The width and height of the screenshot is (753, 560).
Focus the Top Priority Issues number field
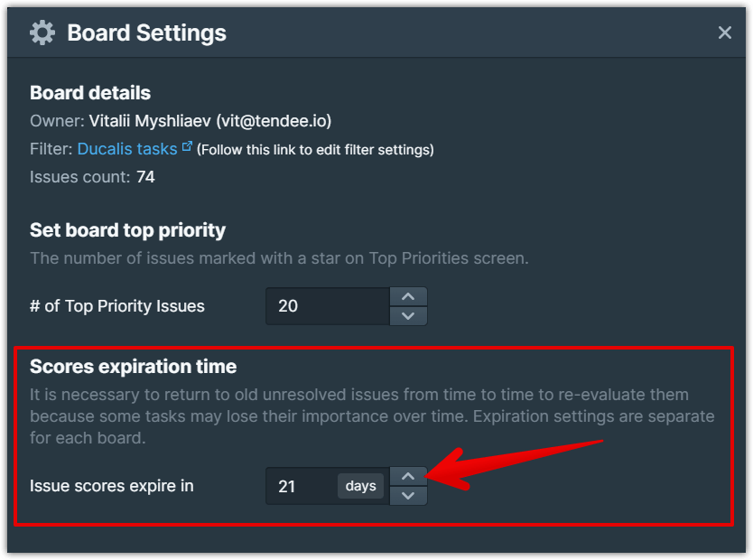(327, 306)
